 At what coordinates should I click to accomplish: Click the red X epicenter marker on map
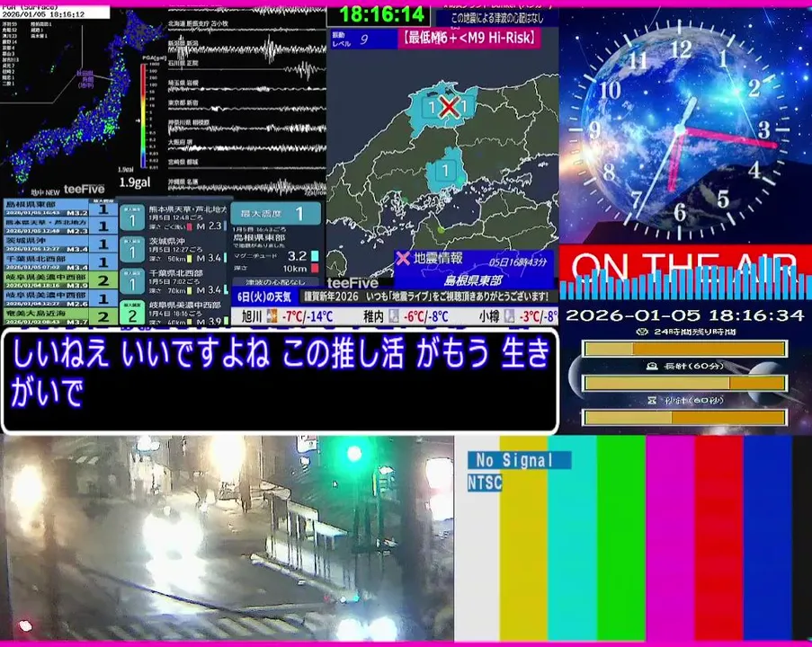click(x=449, y=107)
